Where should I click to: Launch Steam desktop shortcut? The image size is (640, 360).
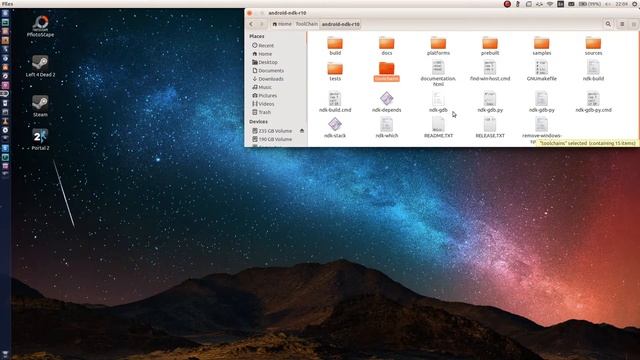[x=40, y=106]
